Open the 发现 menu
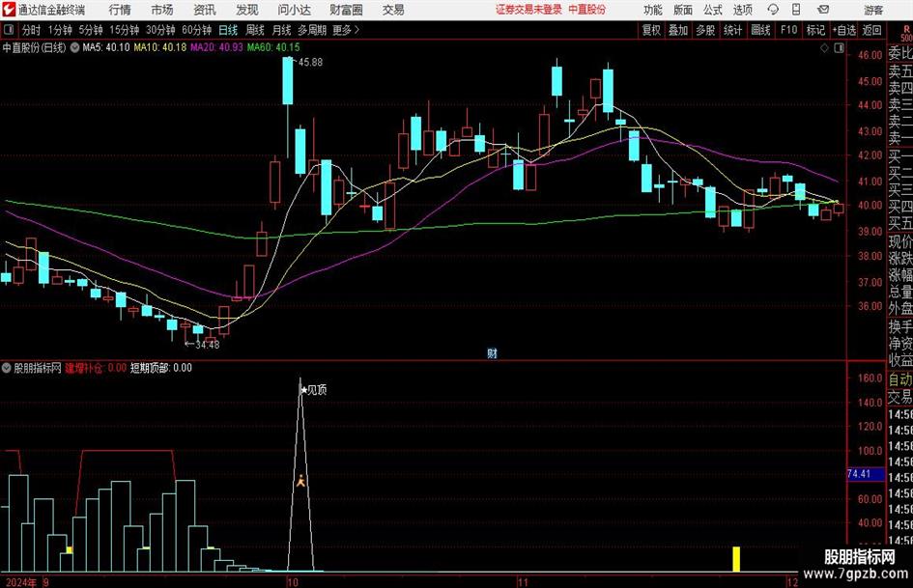The width and height of the screenshot is (913, 588). pos(247,10)
